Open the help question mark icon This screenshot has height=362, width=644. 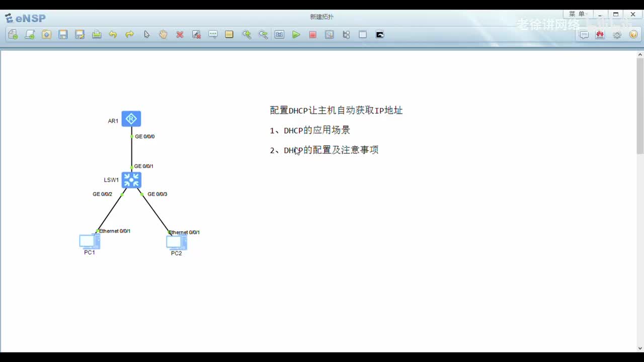coord(633,35)
